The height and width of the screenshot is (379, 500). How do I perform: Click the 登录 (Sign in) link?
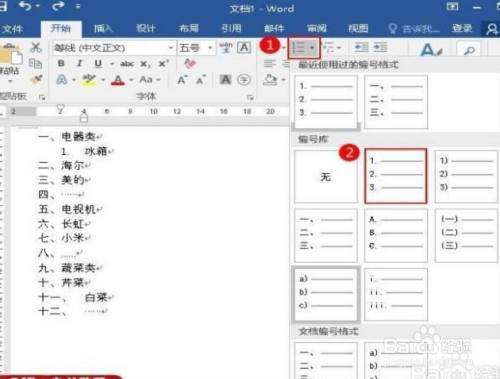pos(462,28)
